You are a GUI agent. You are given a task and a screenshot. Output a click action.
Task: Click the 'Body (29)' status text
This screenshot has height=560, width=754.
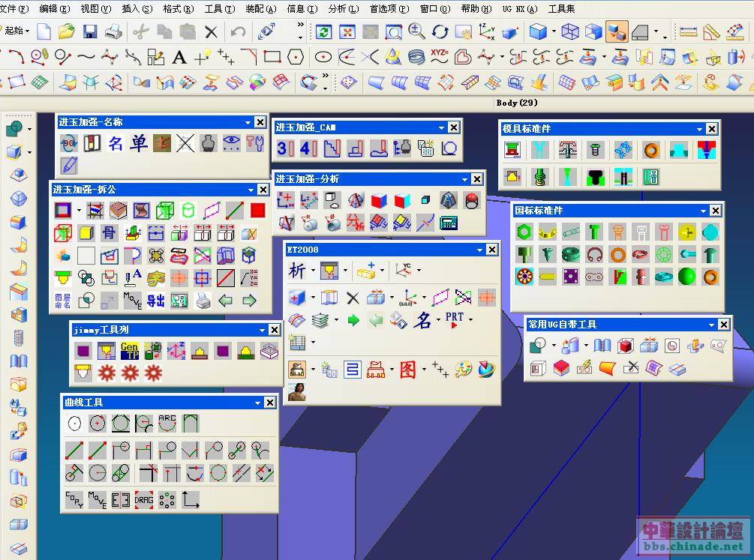(x=517, y=103)
